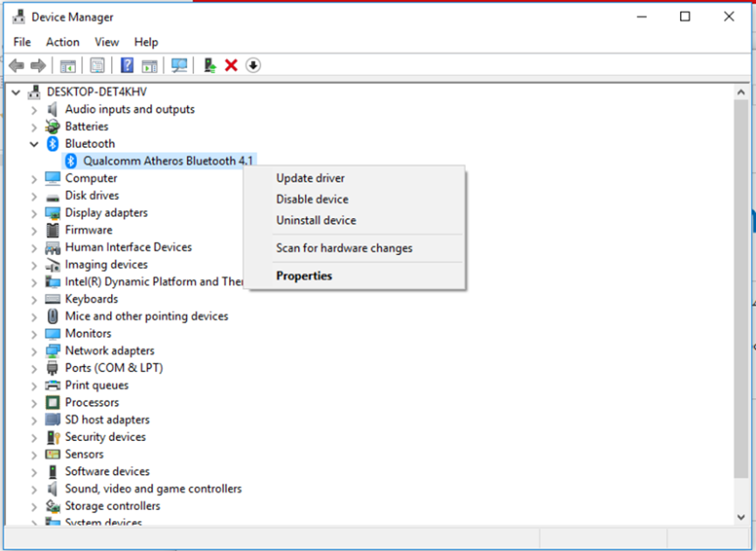Select the DESKTOP-DET4KHV computer name
Image resolution: width=756 pixels, height=551 pixels.
pyautogui.click(x=96, y=92)
